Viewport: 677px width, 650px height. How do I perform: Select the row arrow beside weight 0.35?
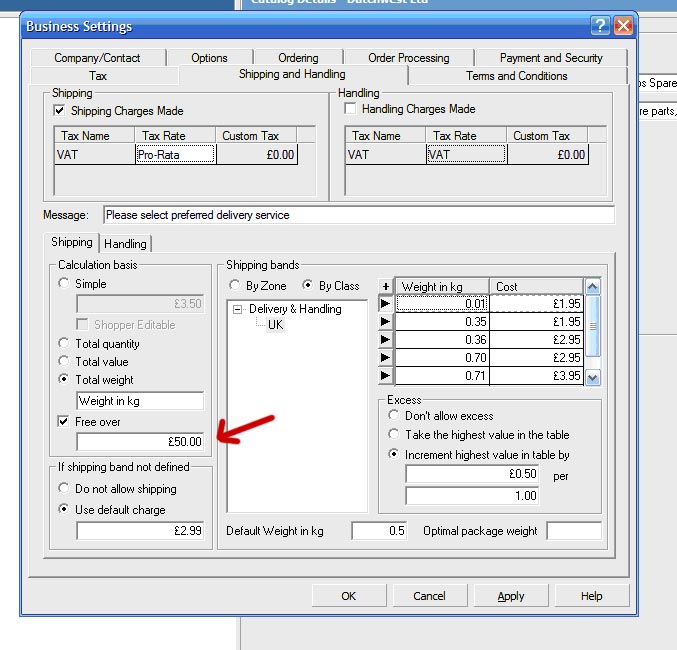click(386, 322)
